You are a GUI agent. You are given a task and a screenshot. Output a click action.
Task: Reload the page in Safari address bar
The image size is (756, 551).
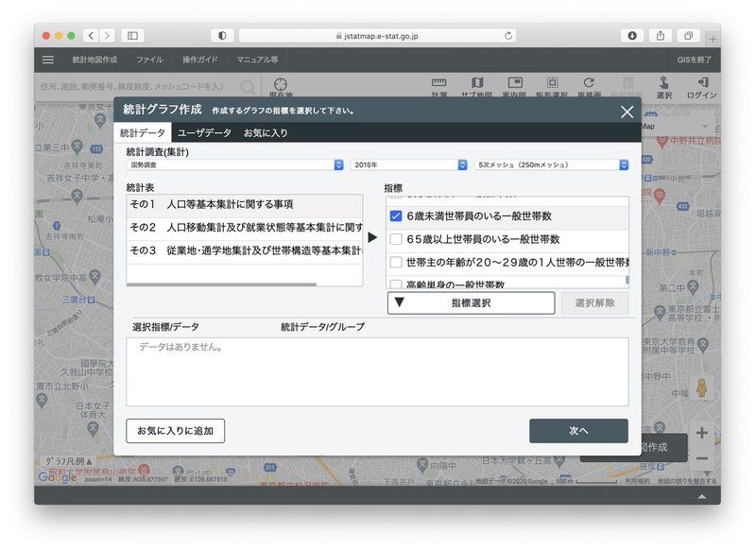508,36
